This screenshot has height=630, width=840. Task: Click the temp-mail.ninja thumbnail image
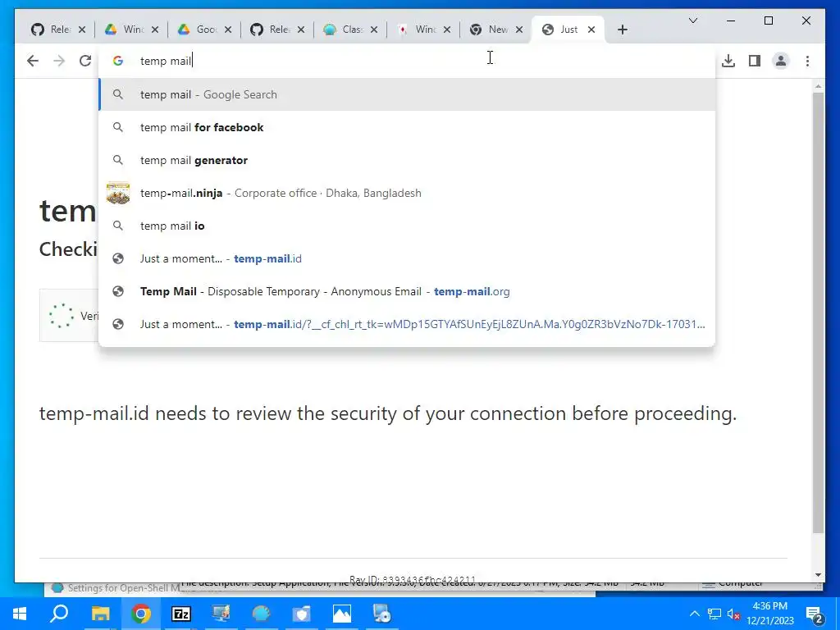click(x=118, y=193)
